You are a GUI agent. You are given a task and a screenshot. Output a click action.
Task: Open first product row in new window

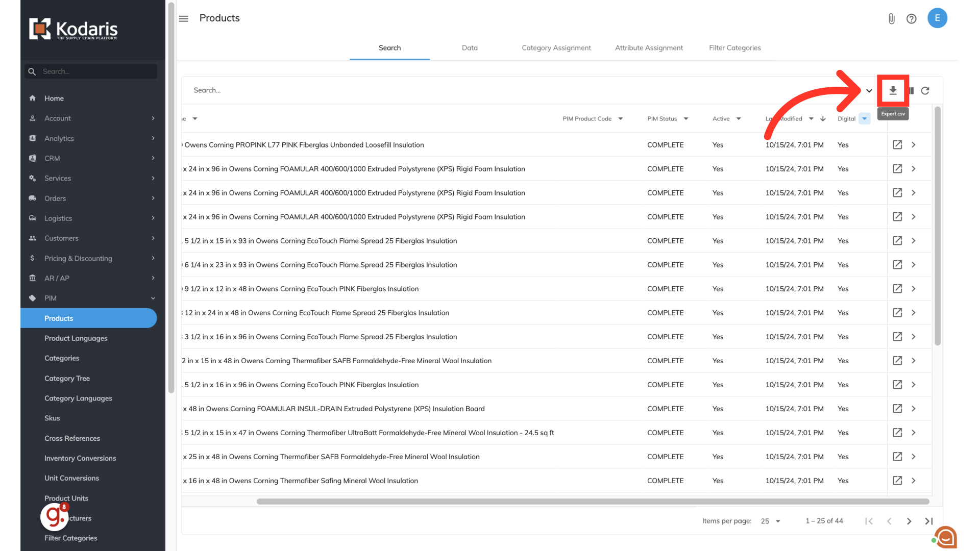tap(897, 145)
